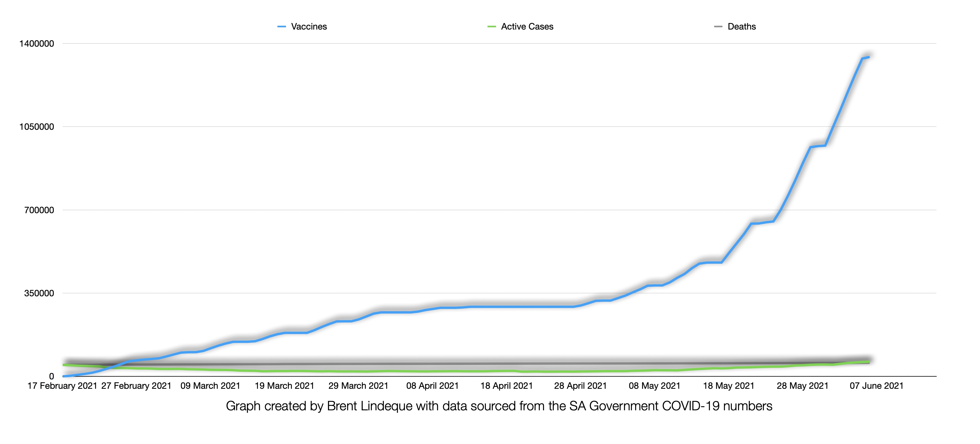Click the blue Vaccines legend marker
Screen dimensions: 980x444
[282, 27]
